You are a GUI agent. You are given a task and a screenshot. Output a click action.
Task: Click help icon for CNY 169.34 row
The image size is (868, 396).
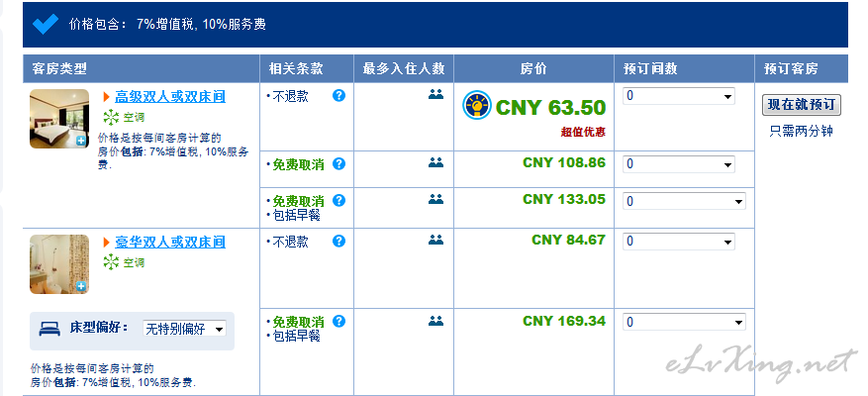click(x=338, y=321)
